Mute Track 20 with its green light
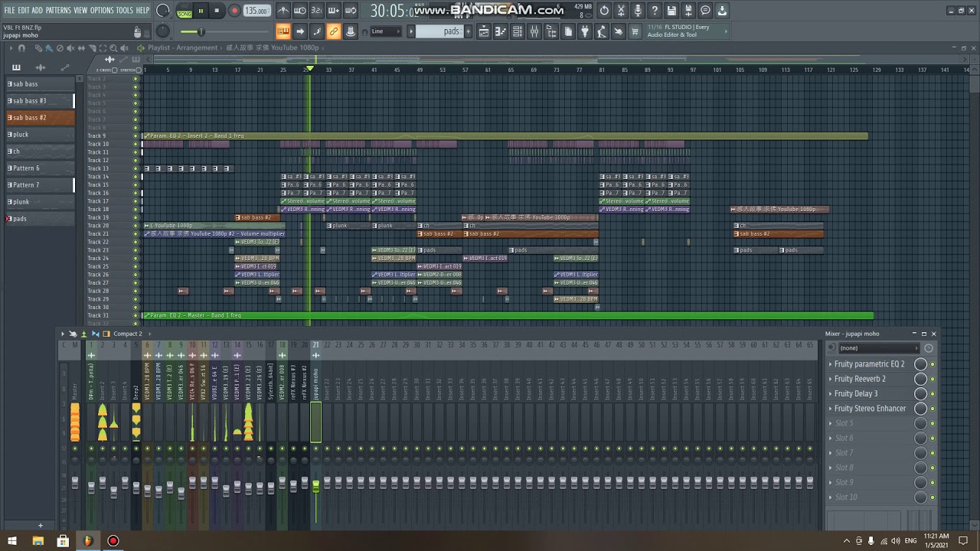Screen dimensions: 980x551 (136, 226)
